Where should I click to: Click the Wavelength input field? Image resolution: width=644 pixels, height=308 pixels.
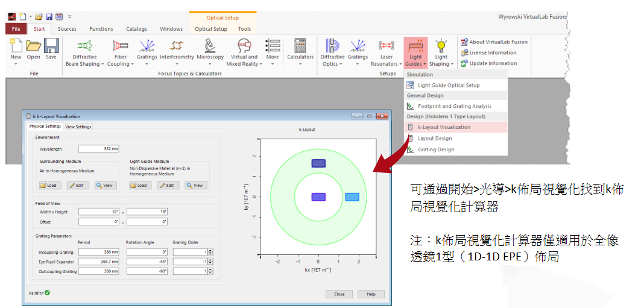tap(98, 149)
